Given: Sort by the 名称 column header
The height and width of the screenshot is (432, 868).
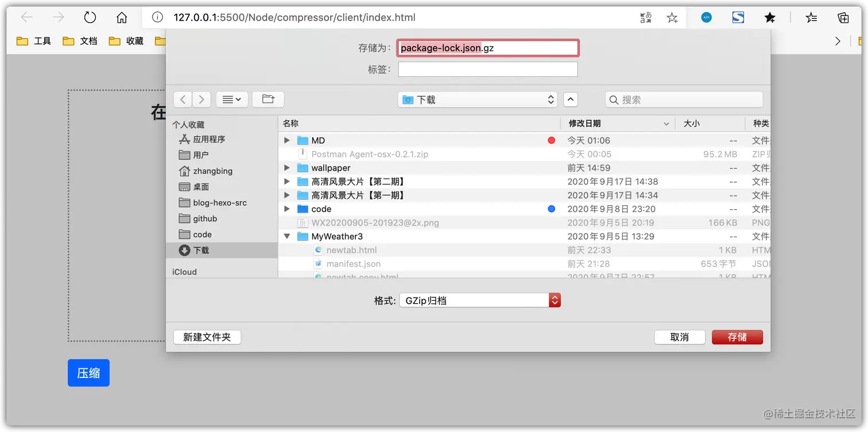Looking at the screenshot, I should click(x=419, y=124).
